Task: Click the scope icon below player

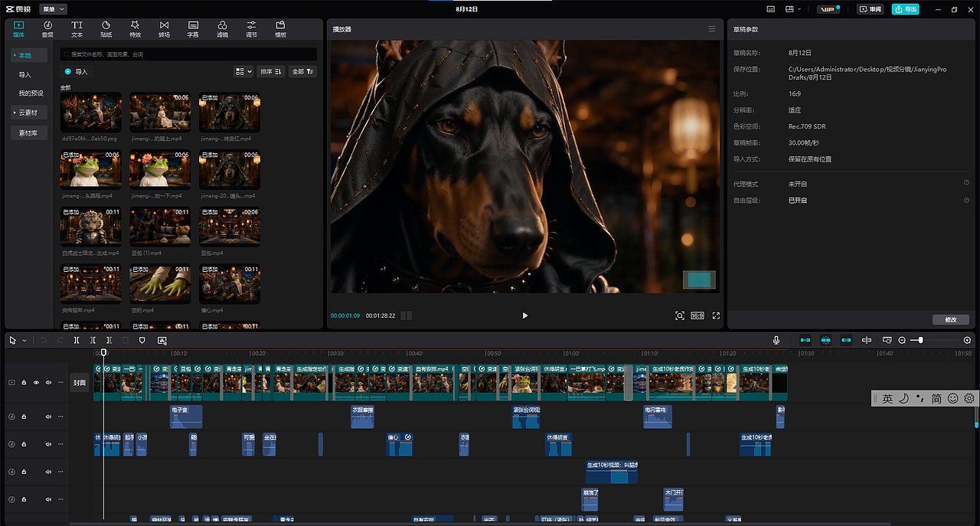Action: 680,315
